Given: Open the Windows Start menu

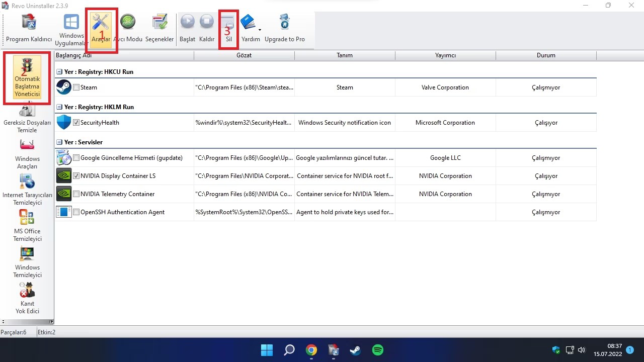Looking at the screenshot, I should click(x=267, y=350).
